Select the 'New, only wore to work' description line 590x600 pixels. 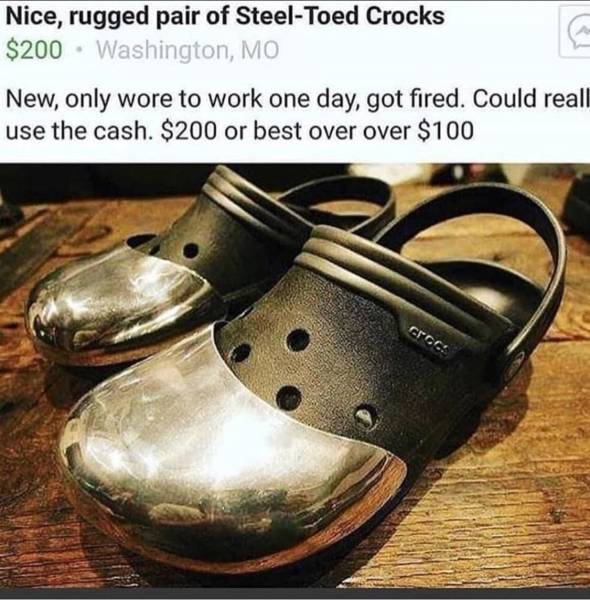tap(297, 99)
